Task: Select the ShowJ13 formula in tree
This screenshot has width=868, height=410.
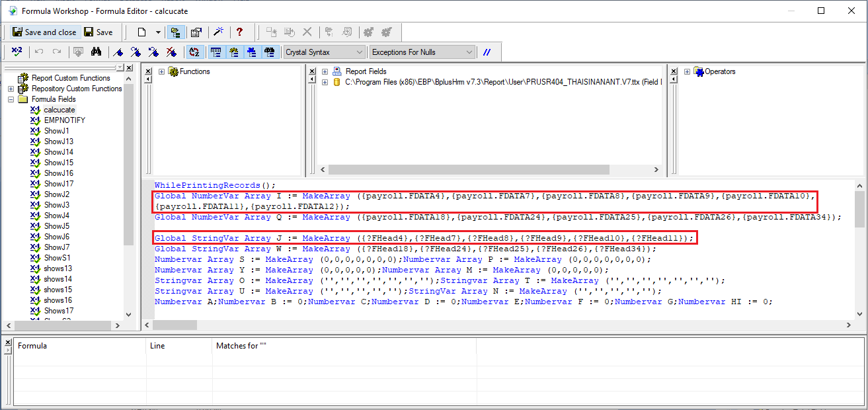Action: coord(59,142)
